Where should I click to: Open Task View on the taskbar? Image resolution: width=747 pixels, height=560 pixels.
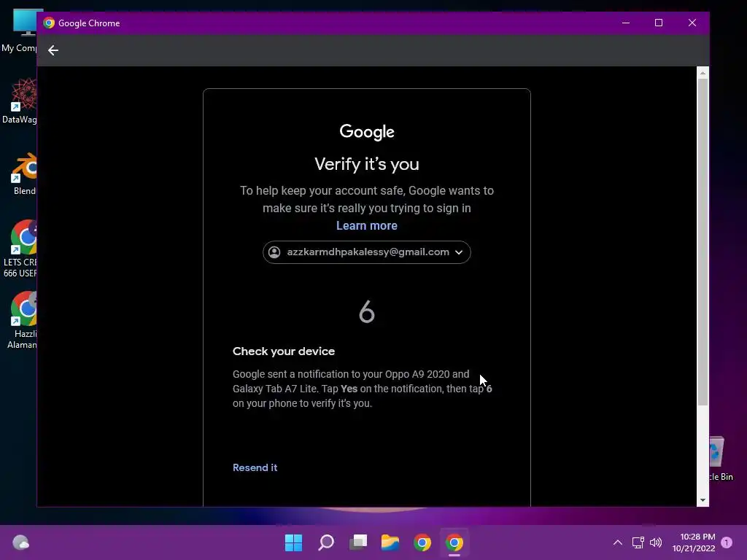(x=358, y=542)
